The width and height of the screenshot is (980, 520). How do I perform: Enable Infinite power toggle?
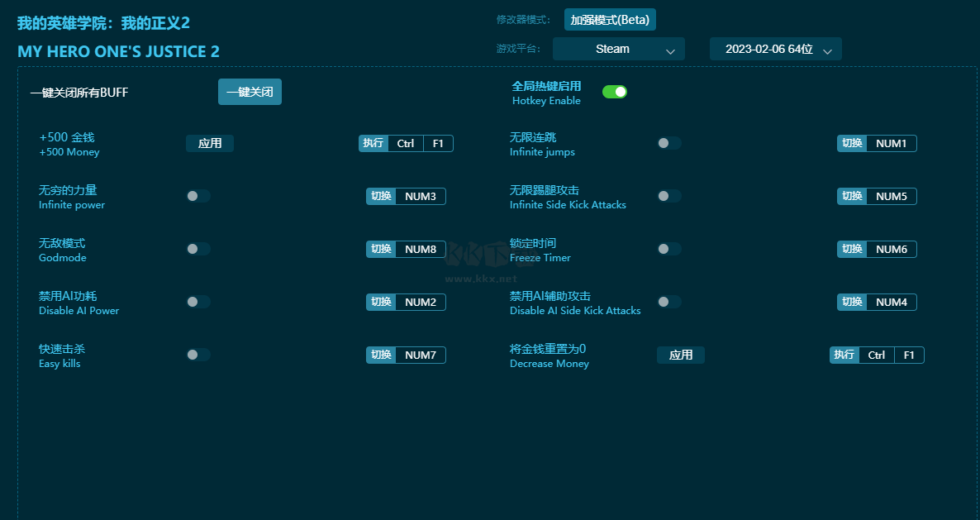coord(198,196)
